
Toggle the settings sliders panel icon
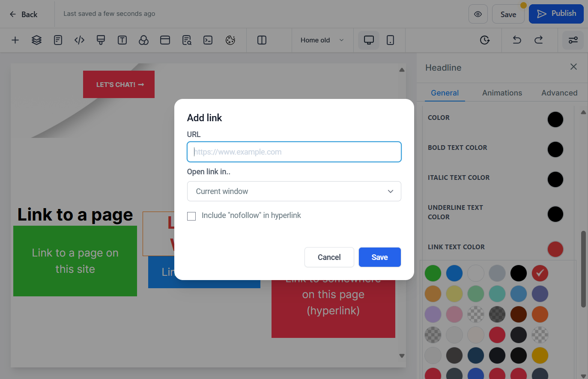click(573, 40)
